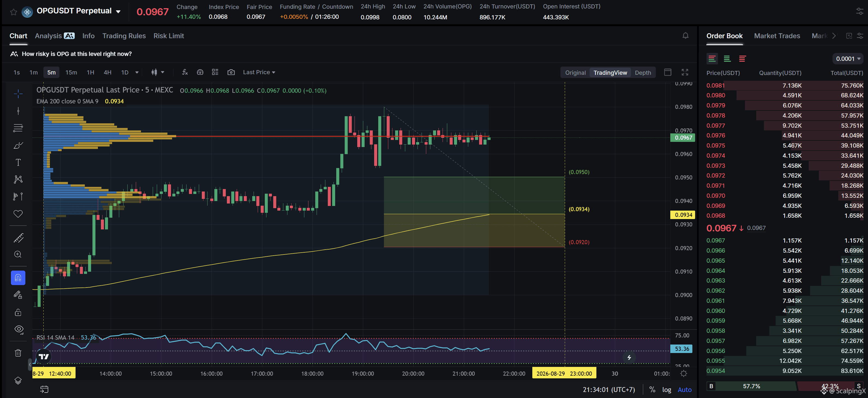
Task: Select the 1D timeframe
Action: click(x=125, y=73)
